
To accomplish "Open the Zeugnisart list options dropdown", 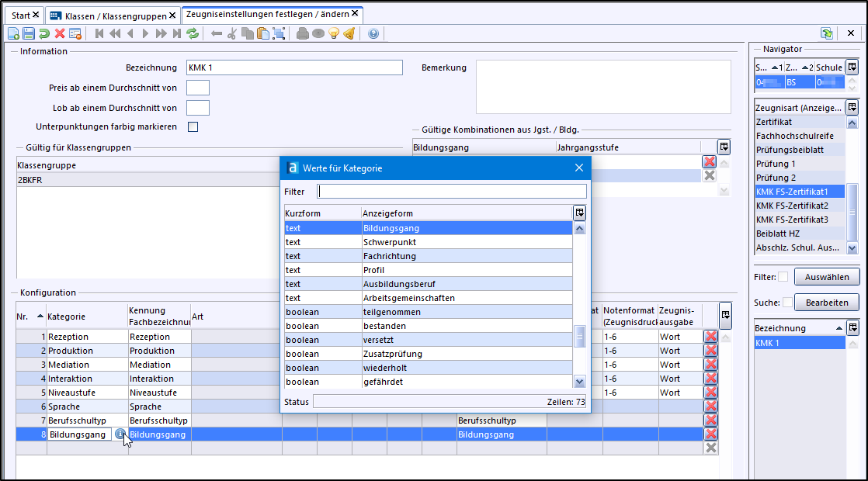I will 852,107.
